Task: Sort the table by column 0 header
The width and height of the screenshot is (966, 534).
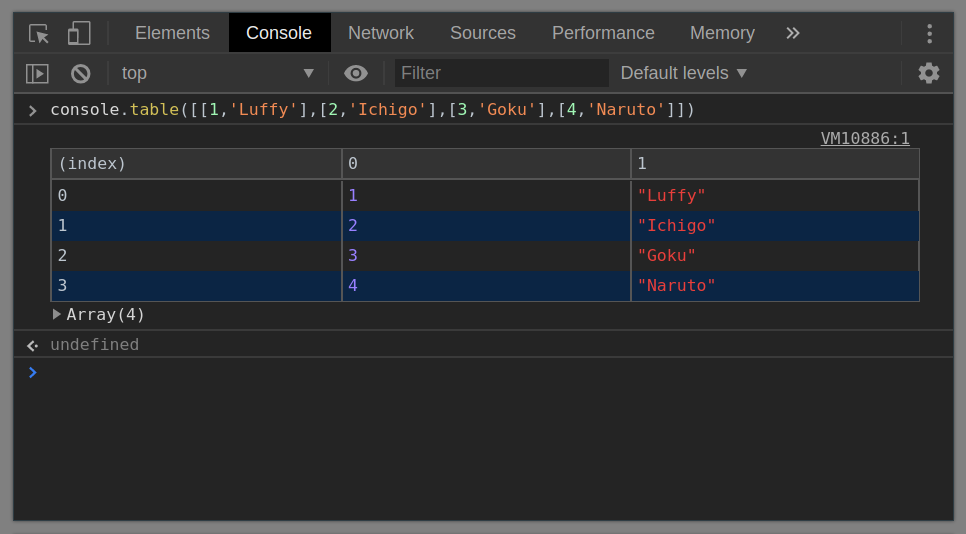Action: tap(486, 164)
